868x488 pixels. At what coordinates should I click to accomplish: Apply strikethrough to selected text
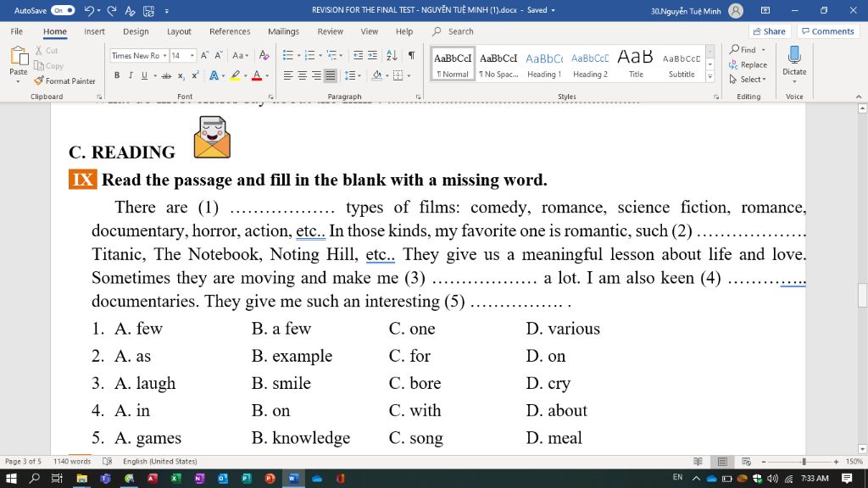[x=166, y=75]
